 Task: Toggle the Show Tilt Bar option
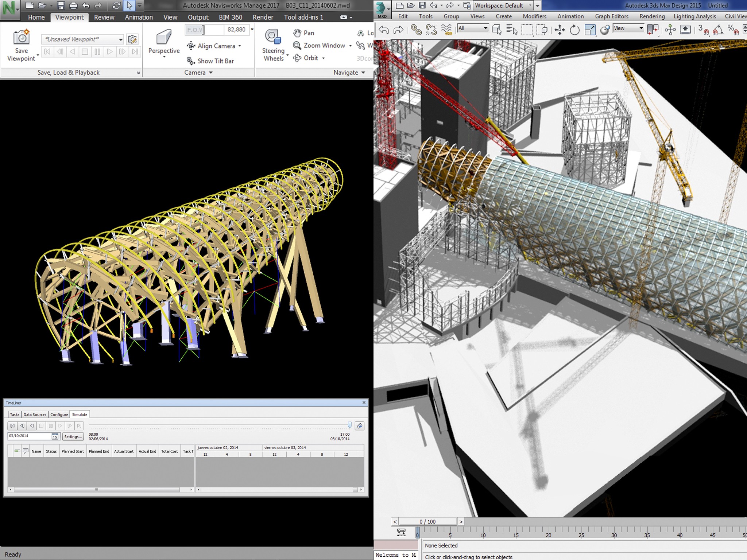[x=210, y=61]
